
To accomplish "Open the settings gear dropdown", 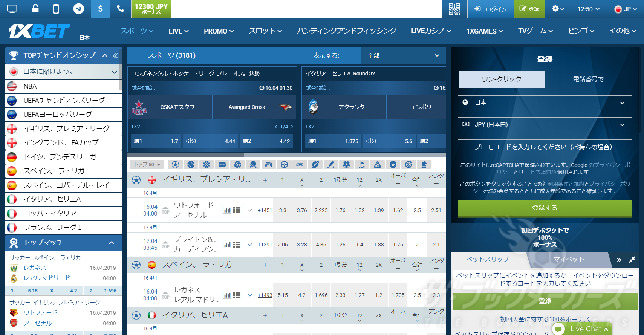I will point(558,9).
